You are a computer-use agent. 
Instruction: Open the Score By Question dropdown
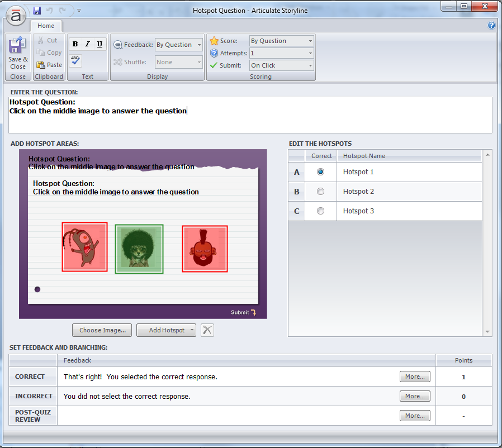click(281, 41)
